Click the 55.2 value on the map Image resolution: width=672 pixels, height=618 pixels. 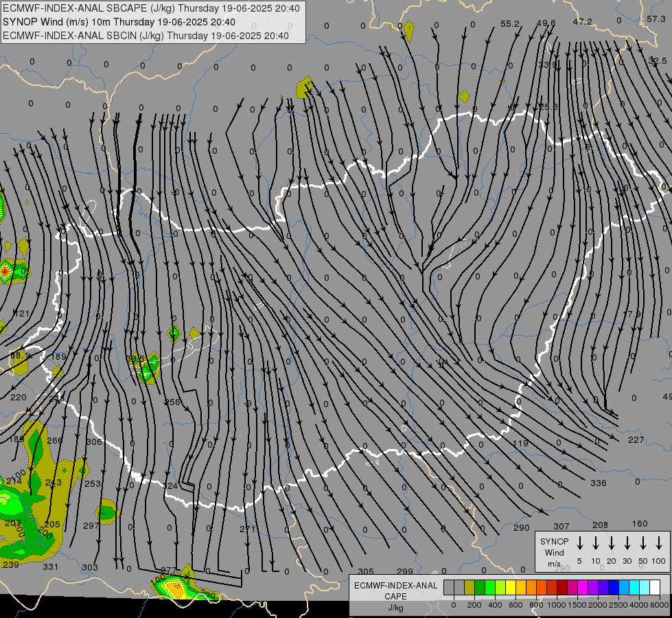click(510, 23)
